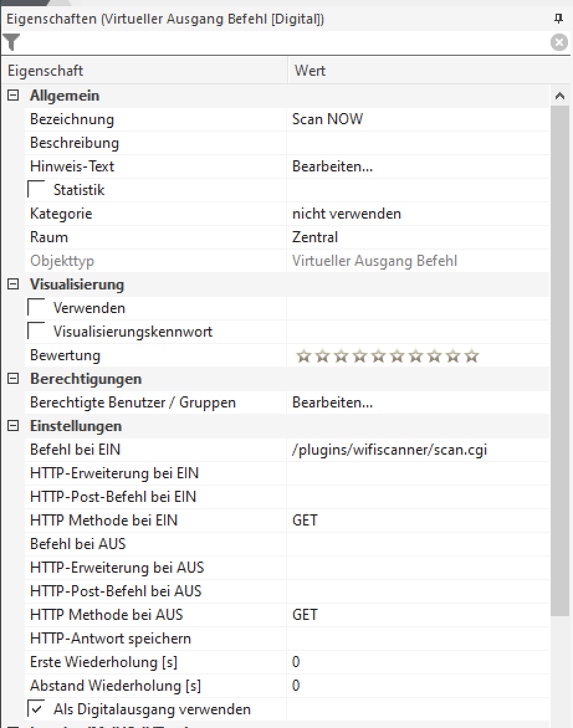Enable the Visualisierungskennwort checkbox
The image size is (573, 728).
[x=37, y=332]
